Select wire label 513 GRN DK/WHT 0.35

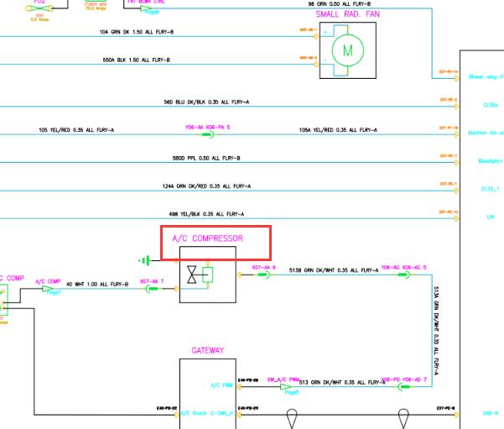click(342, 382)
